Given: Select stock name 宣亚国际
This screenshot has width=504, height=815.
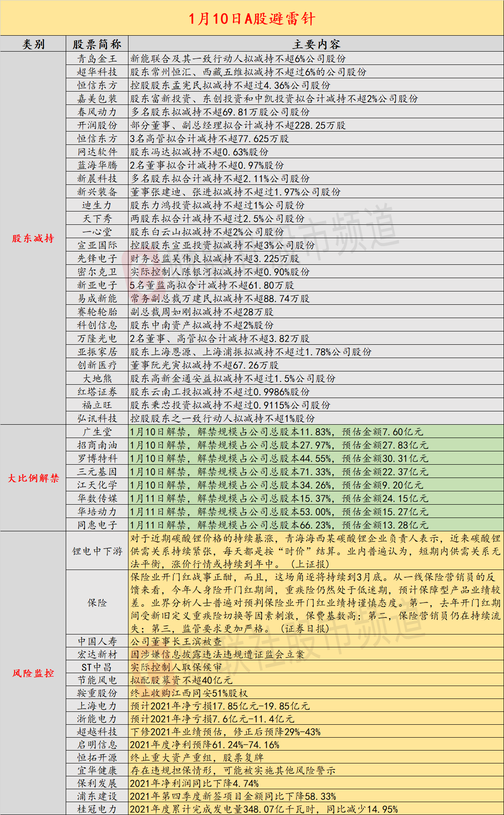Looking at the screenshot, I should point(97,245).
